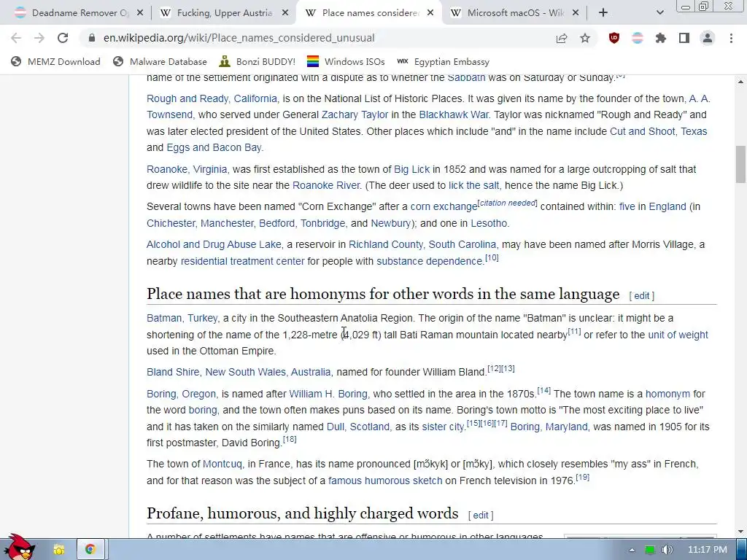
Task: Bookmark this page with the star icon
Action: 585,38
